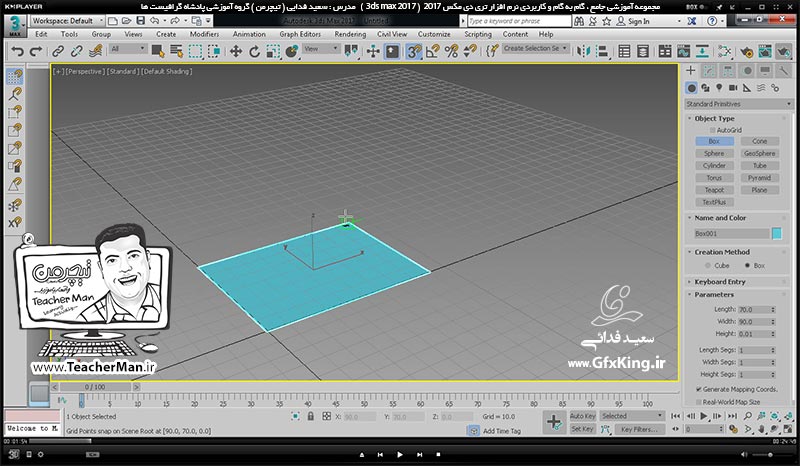This screenshot has width=800, height=466.
Task: Activate the Select and Scale tool
Action: [273, 51]
